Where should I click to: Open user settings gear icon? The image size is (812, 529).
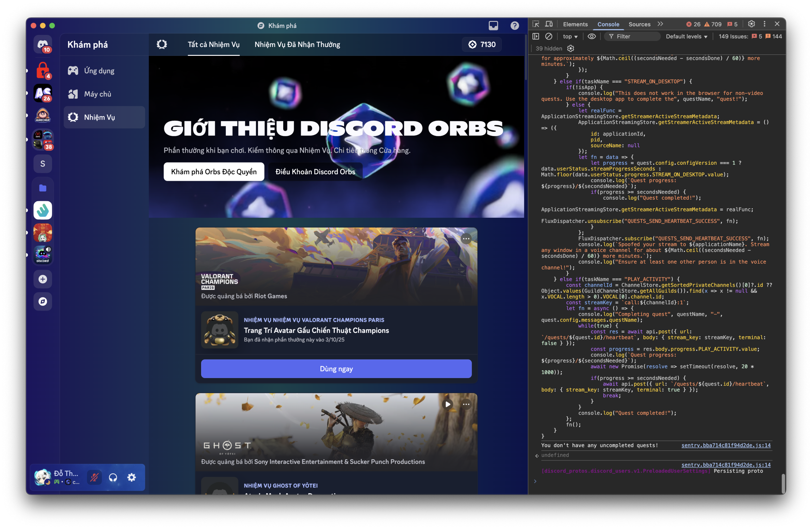[x=132, y=477]
